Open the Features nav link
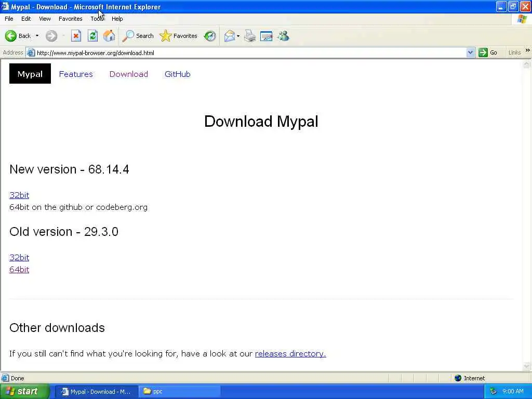 click(x=76, y=74)
